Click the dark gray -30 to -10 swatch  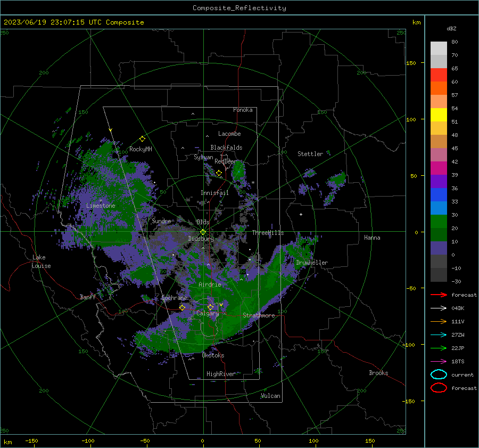click(439, 275)
